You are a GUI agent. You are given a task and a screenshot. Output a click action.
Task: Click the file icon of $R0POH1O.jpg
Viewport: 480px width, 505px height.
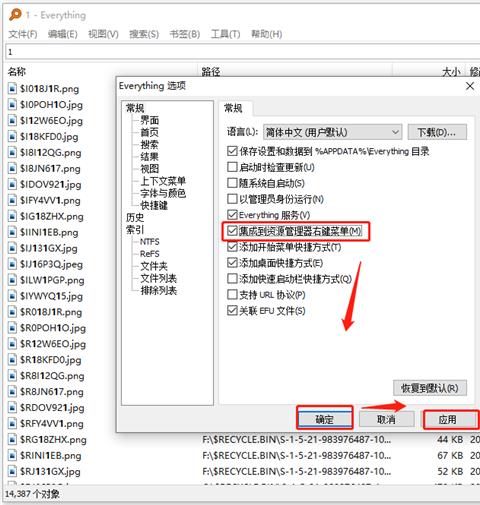click(x=12, y=328)
